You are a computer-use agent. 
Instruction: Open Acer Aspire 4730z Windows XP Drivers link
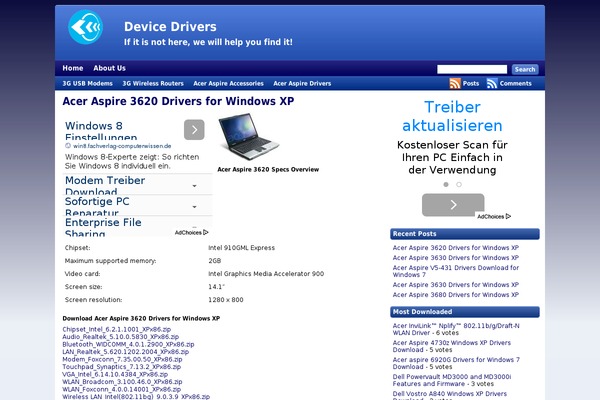coord(452,346)
